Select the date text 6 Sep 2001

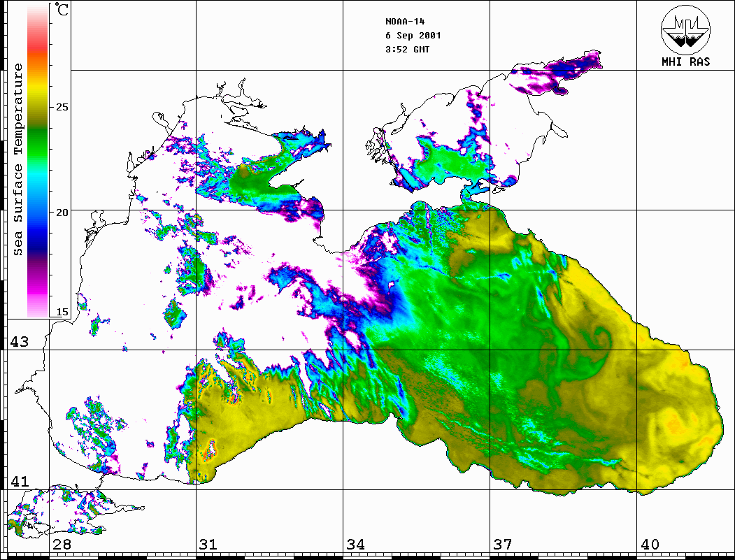pyautogui.click(x=413, y=36)
